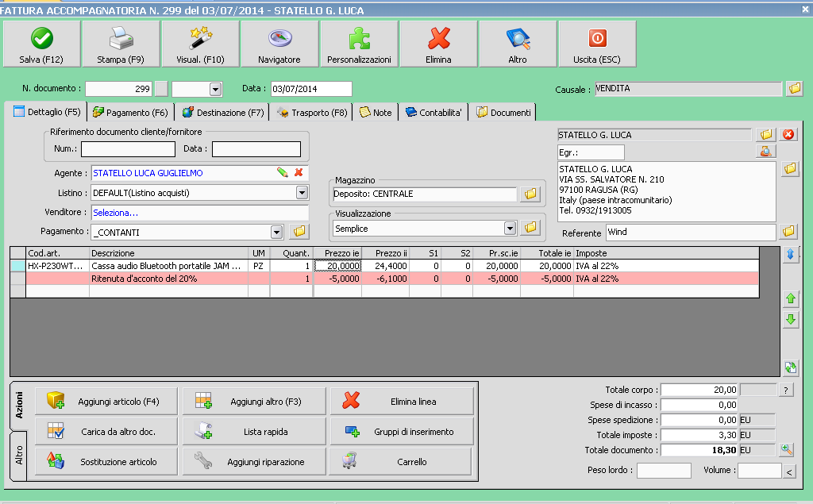Screen dimensions: 813x504
Task: Click the N. documento field
Action: [119, 89]
